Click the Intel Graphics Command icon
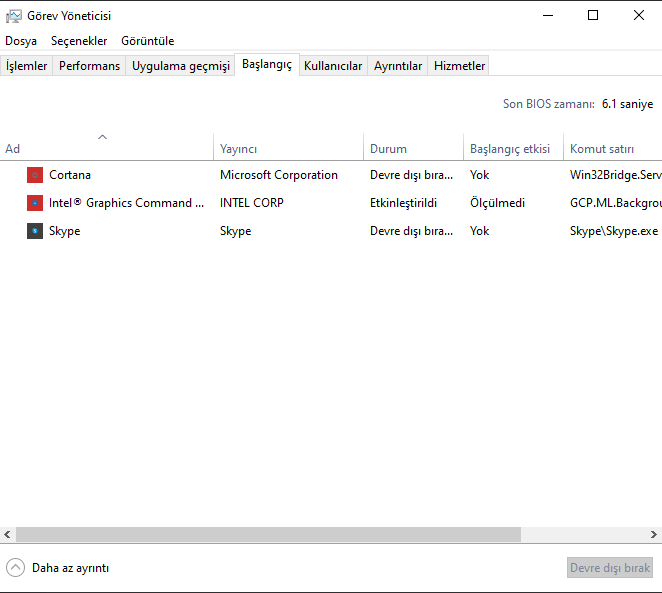The height and width of the screenshot is (593, 662). click(x=35, y=203)
